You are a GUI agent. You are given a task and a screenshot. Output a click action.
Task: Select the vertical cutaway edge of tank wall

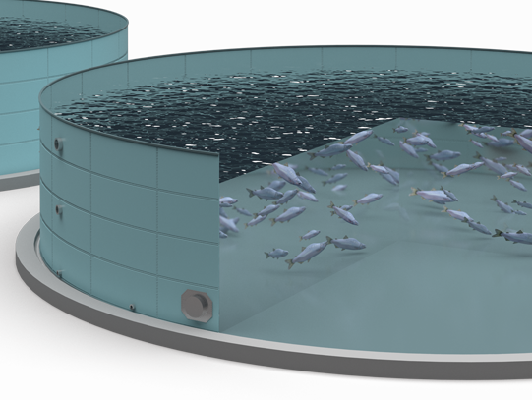219,241
